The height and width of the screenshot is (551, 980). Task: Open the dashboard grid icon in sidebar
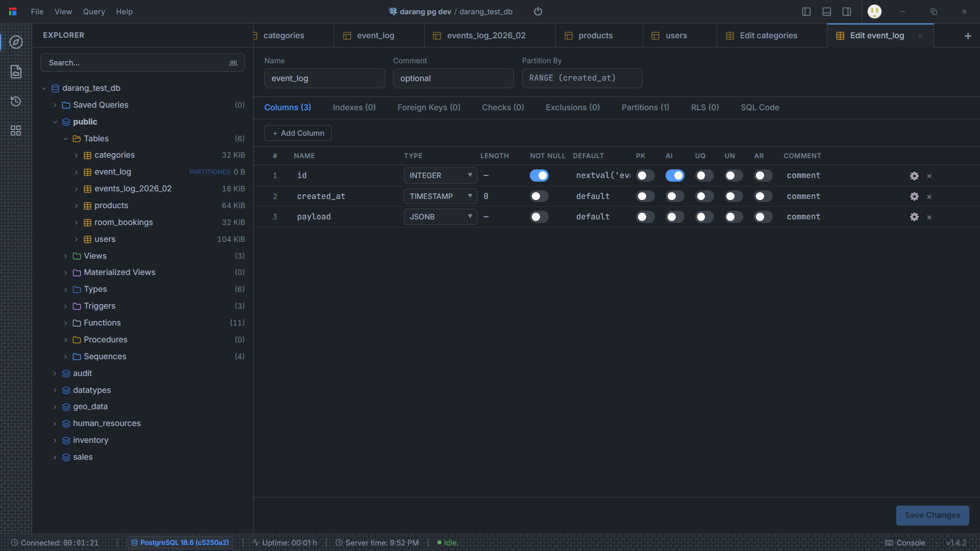click(x=16, y=131)
